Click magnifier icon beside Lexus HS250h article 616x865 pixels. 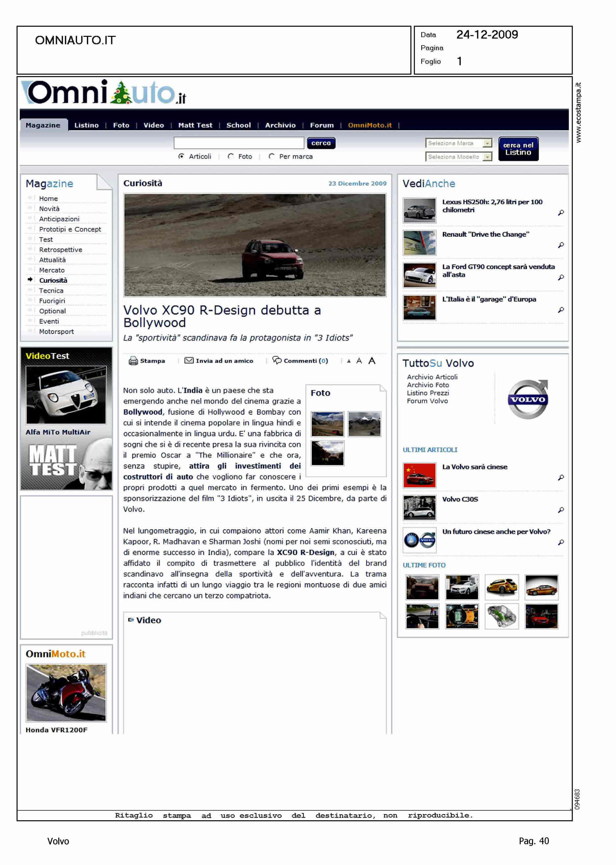click(561, 213)
